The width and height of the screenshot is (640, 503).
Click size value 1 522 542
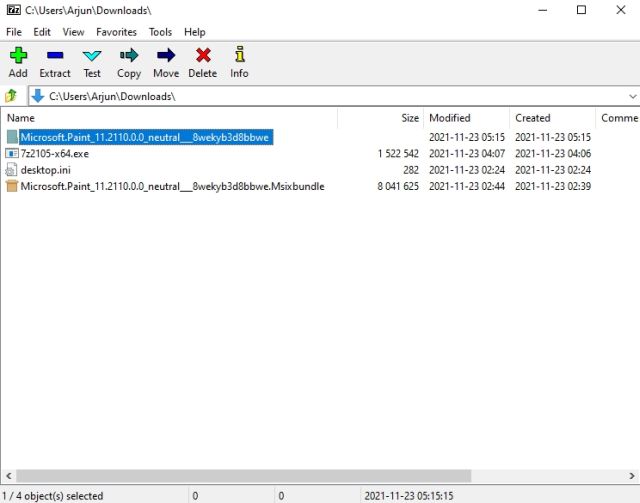(x=398, y=154)
